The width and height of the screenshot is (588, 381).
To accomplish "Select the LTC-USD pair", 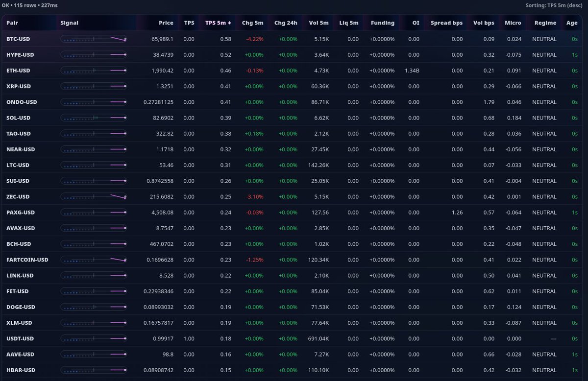I will click(18, 165).
